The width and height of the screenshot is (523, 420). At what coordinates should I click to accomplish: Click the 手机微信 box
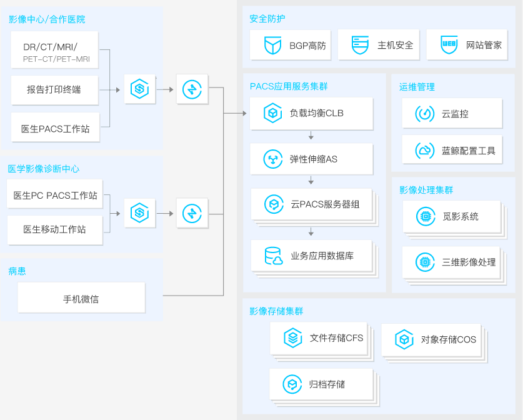(81, 299)
